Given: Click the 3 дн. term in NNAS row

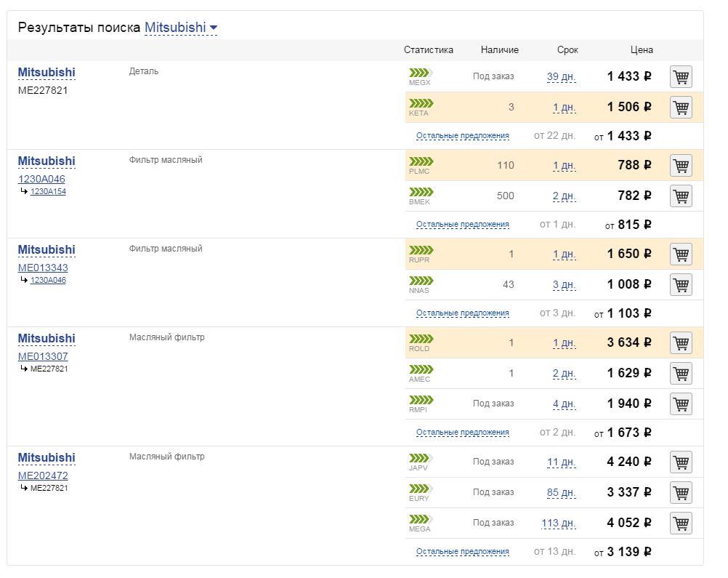Looking at the screenshot, I should [x=564, y=285].
